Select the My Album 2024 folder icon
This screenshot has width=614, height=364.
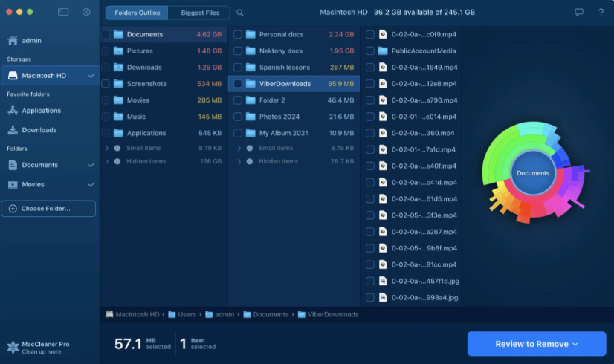[251, 133]
